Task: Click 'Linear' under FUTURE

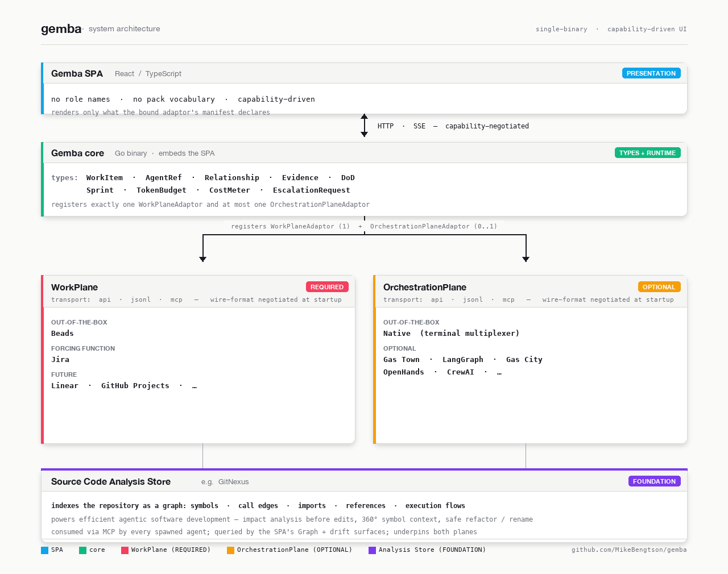Action: [x=65, y=385]
